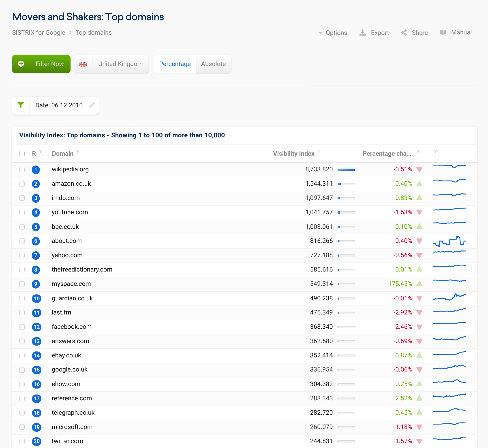Image resolution: width=488 pixels, height=448 pixels.
Task: Click the red down arrow for wikipedia.org
Action: (419, 170)
